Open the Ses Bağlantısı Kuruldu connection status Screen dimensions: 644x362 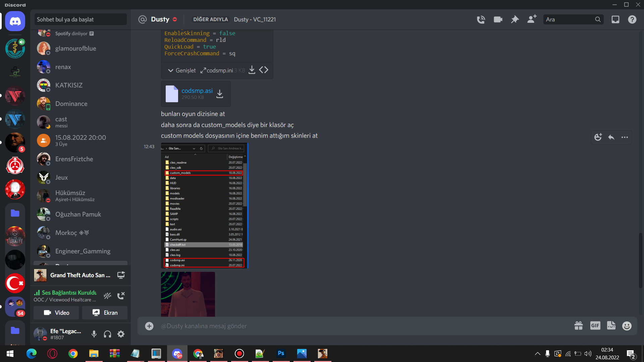(65, 293)
